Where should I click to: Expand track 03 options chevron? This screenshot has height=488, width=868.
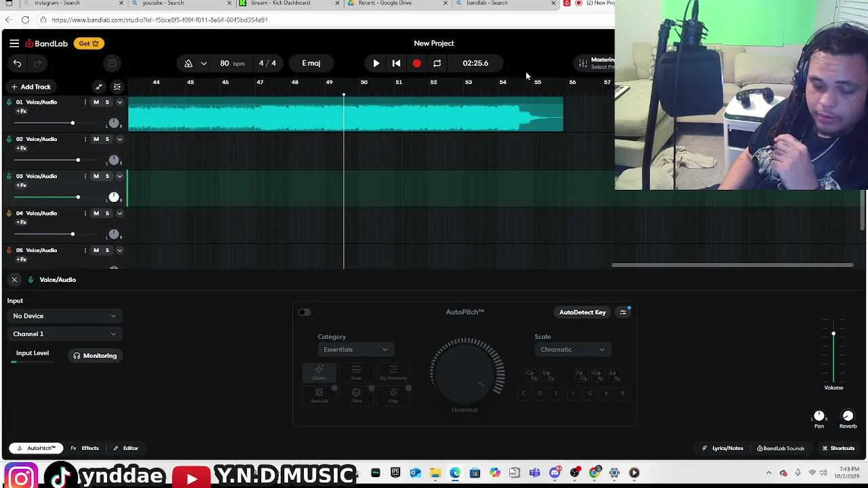pyautogui.click(x=119, y=176)
